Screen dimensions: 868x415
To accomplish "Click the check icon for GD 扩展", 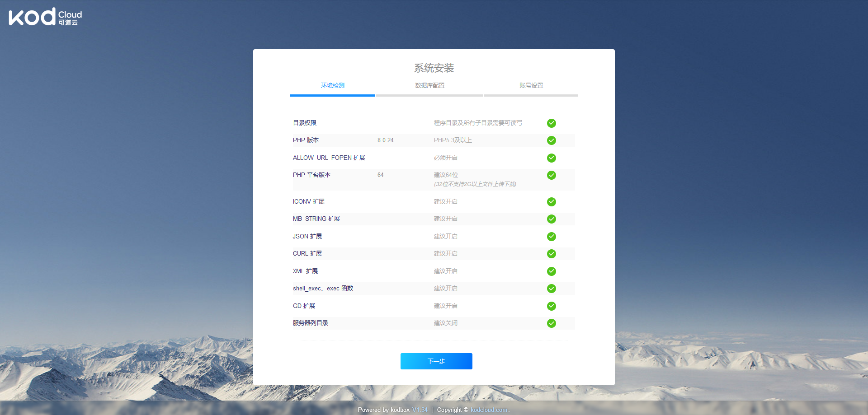I will point(552,306).
